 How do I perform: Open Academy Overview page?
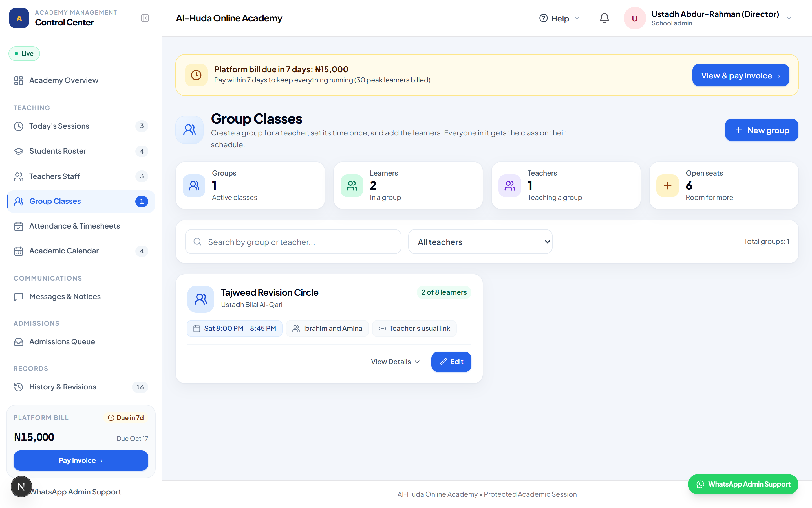point(81,81)
